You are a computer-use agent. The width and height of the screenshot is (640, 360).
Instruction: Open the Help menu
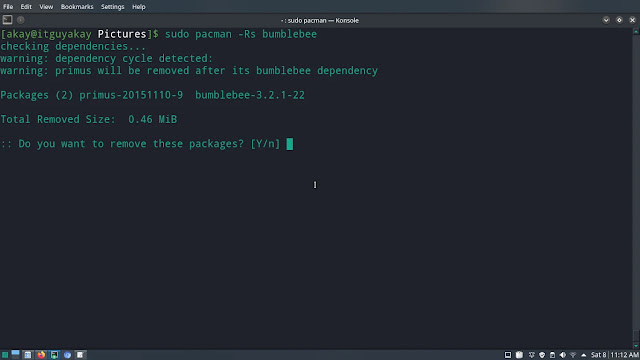point(138,7)
